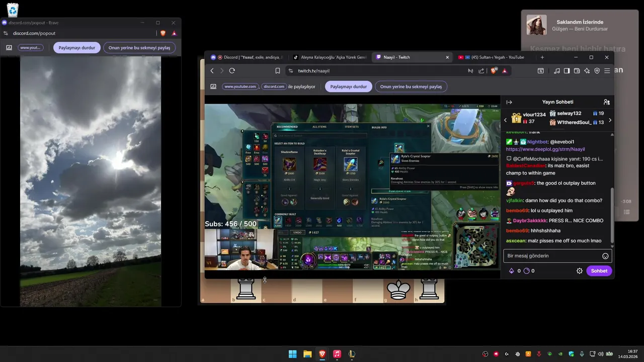
Task: Go forward in Twitch browser window
Action: (222, 71)
